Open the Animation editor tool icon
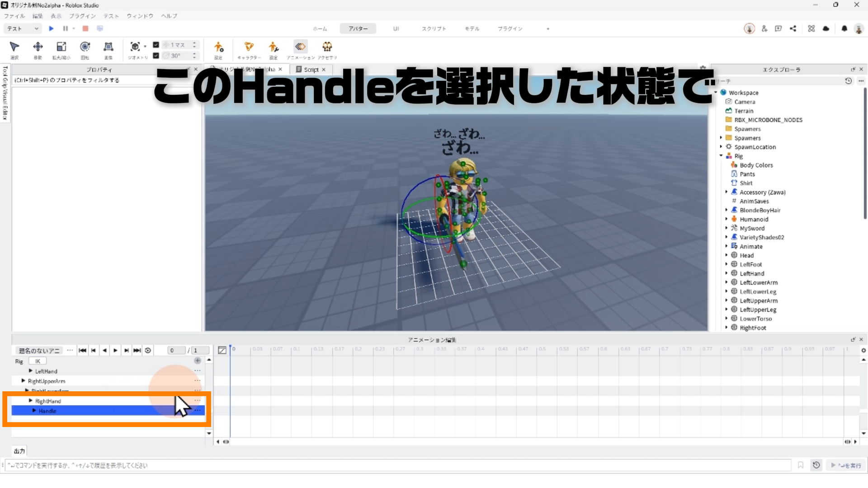This screenshot has width=868, height=488. (x=300, y=47)
